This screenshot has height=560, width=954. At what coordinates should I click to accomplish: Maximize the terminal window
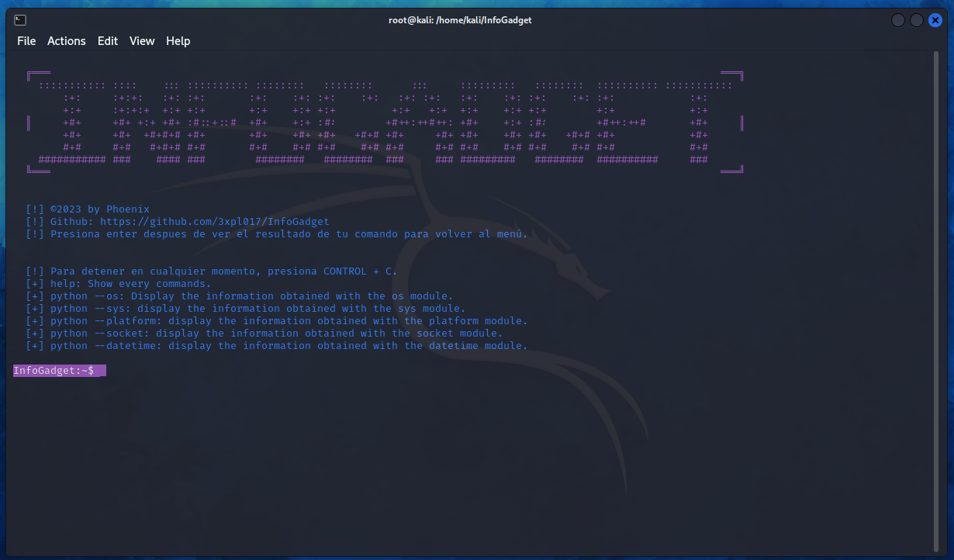click(x=917, y=20)
